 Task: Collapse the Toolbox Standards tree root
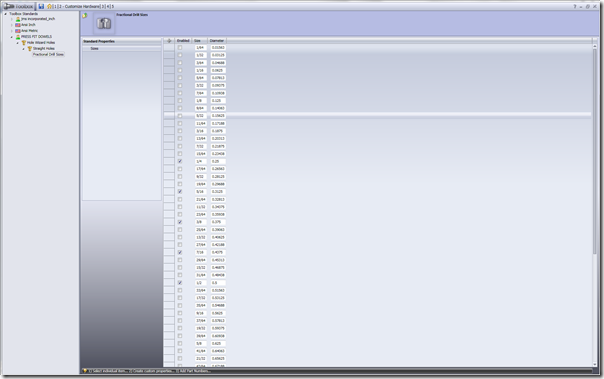pyautogui.click(x=6, y=14)
